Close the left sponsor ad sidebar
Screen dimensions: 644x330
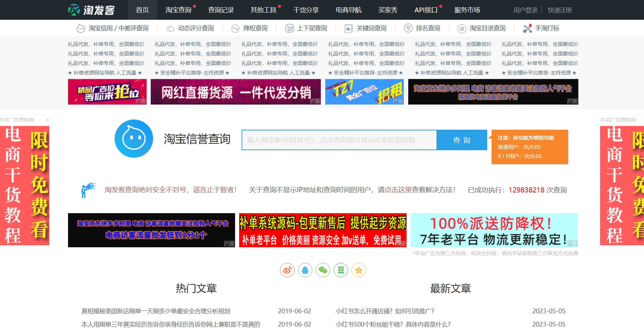47,120
